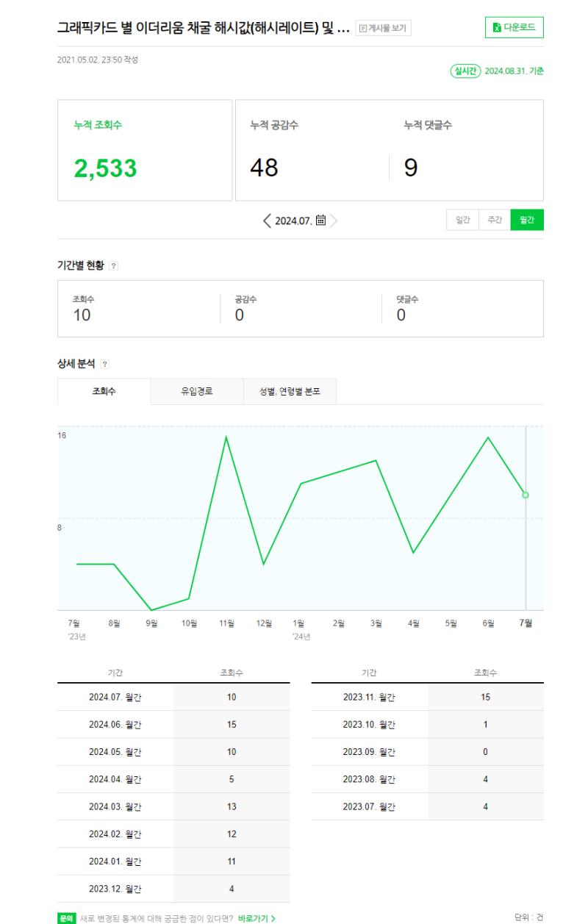The image size is (588, 924).
Task: Select the 월간 statistics view
Action: point(527,220)
